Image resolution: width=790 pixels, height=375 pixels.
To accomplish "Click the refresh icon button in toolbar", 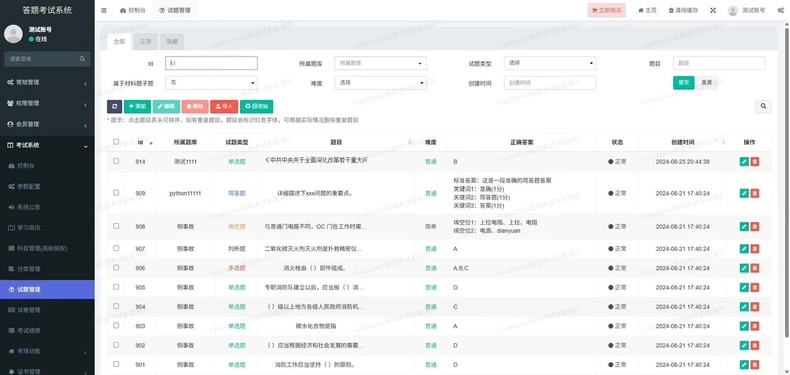I will tap(114, 106).
